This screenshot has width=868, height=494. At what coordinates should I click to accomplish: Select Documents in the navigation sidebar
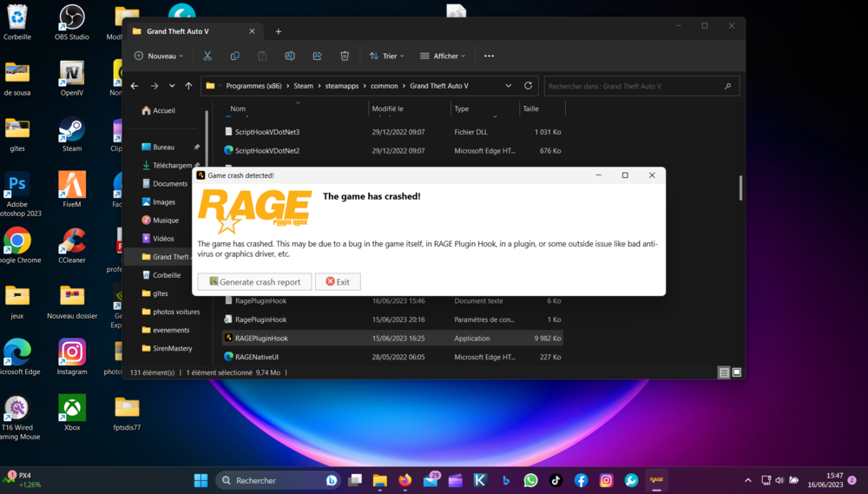[x=169, y=183]
